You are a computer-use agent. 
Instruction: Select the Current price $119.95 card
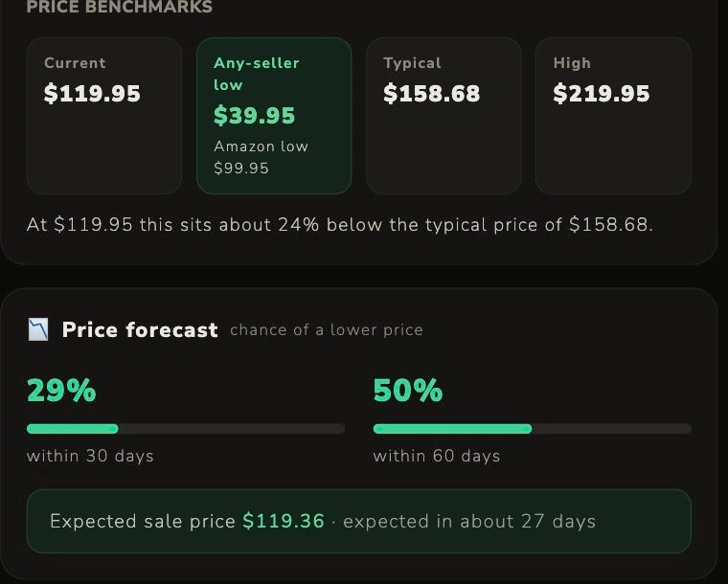pyautogui.click(x=104, y=116)
